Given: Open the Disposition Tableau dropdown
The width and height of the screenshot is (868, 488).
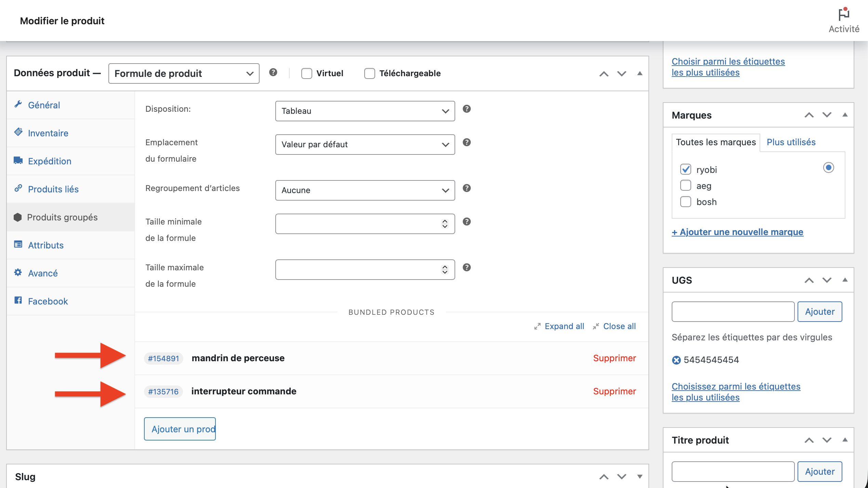Looking at the screenshot, I should coord(365,111).
